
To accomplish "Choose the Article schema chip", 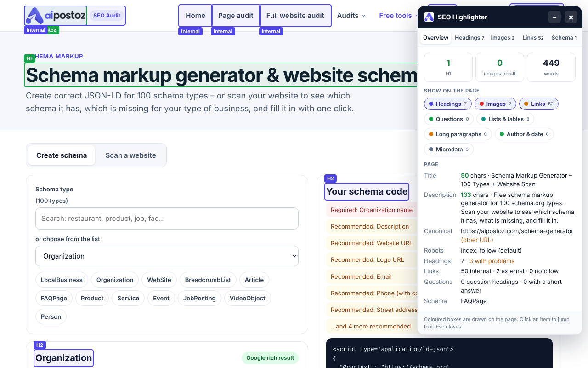I will pos(254,280).
